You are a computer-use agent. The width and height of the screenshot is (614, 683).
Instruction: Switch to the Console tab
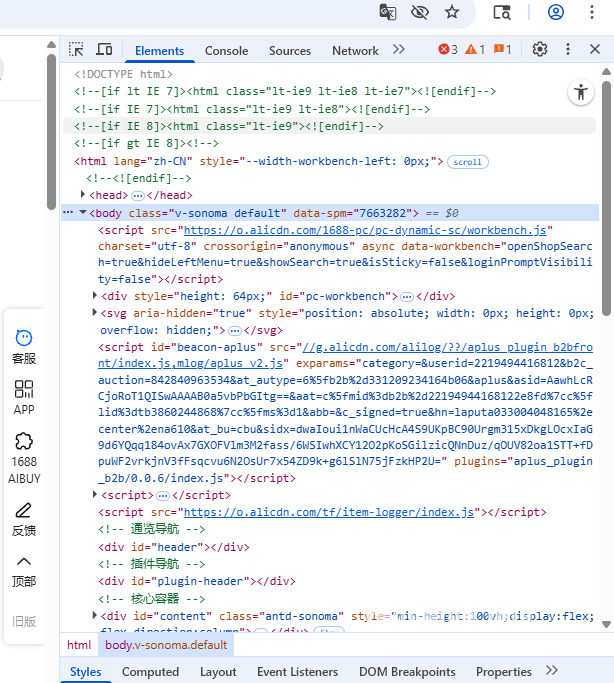click(226, 51)
